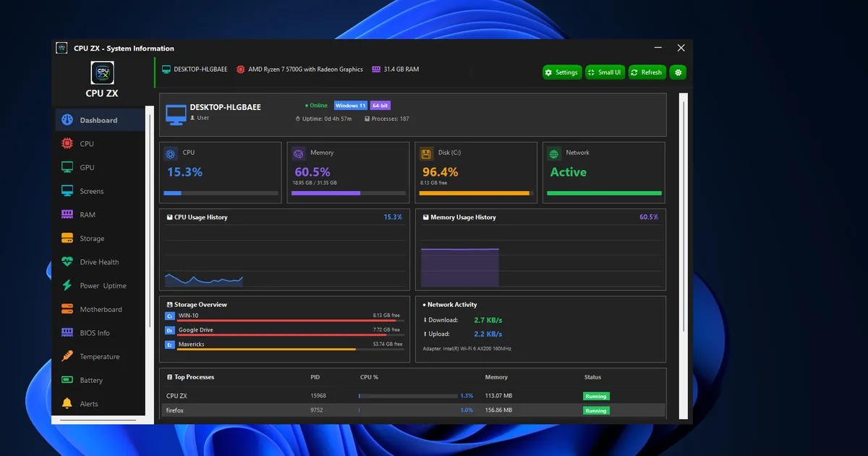Open the Dashboard section in sidebar
868x456 pixels.
tap(101, 120)
